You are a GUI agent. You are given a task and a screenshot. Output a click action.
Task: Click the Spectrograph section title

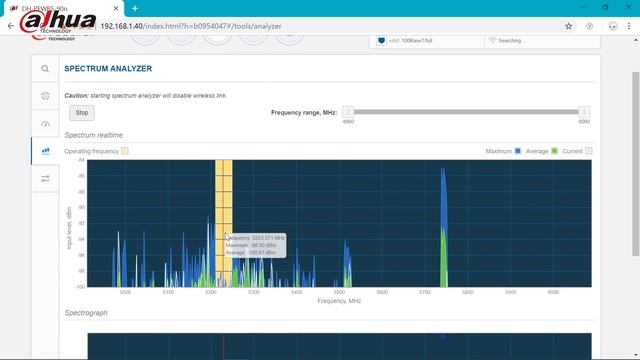pyautogui.click(x=86, y=313)
